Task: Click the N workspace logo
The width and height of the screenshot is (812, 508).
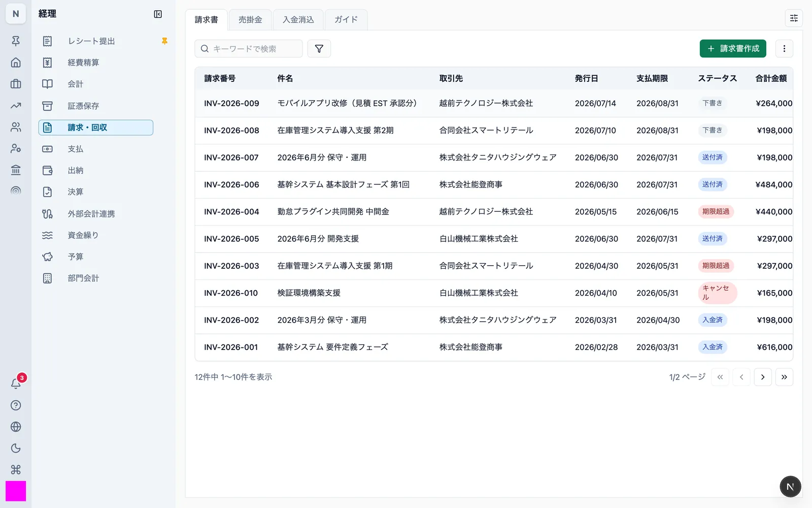Action: [x=16, y=14]
